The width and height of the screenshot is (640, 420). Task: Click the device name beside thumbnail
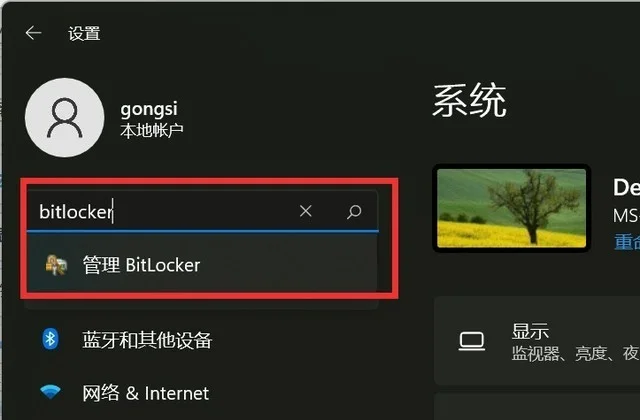coord(627,188)
